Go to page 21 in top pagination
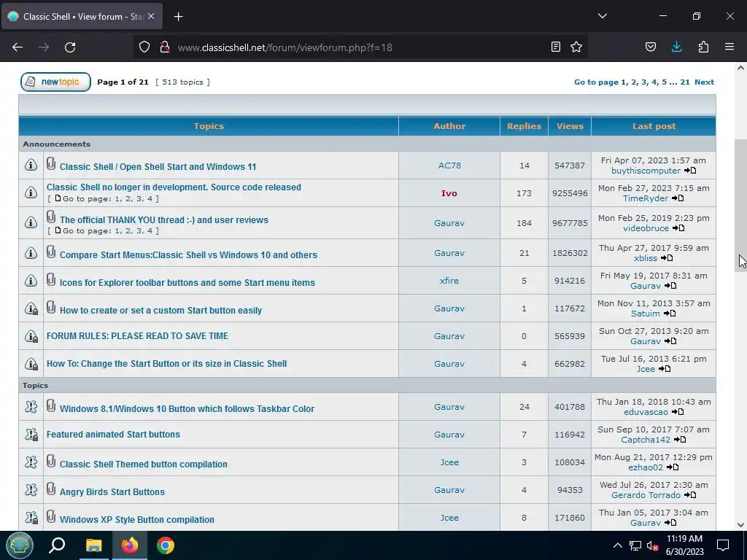The height and width of the screenshot is (560, 747). click(x=684, y=82)
